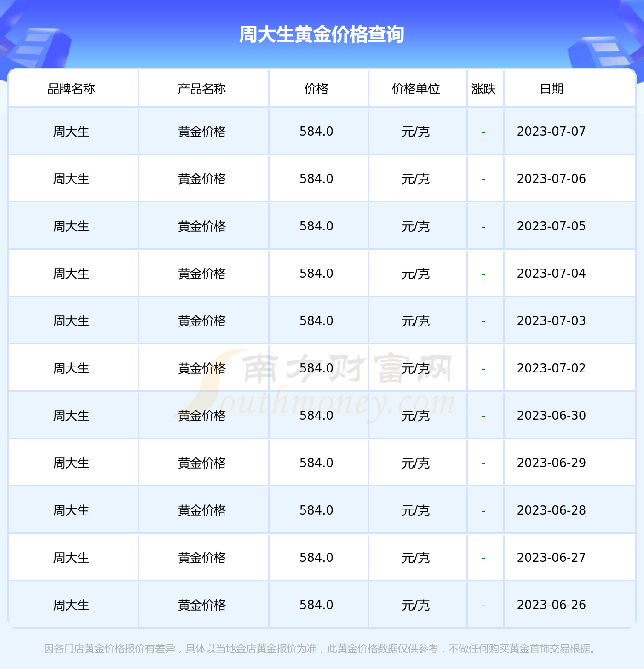Viewport: 644px width, 669px height.
Task: Click price 584.0 in the 2023-07-05 row
Action: pyautogui.click(x=316, y=226)
